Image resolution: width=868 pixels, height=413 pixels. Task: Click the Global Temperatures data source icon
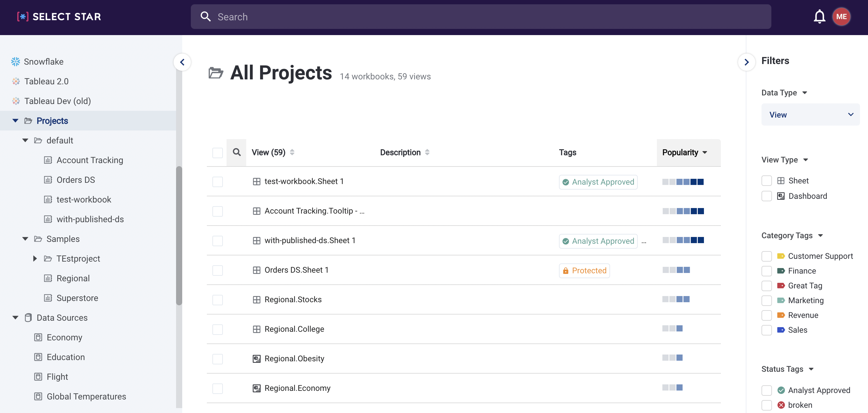(38, 396)
